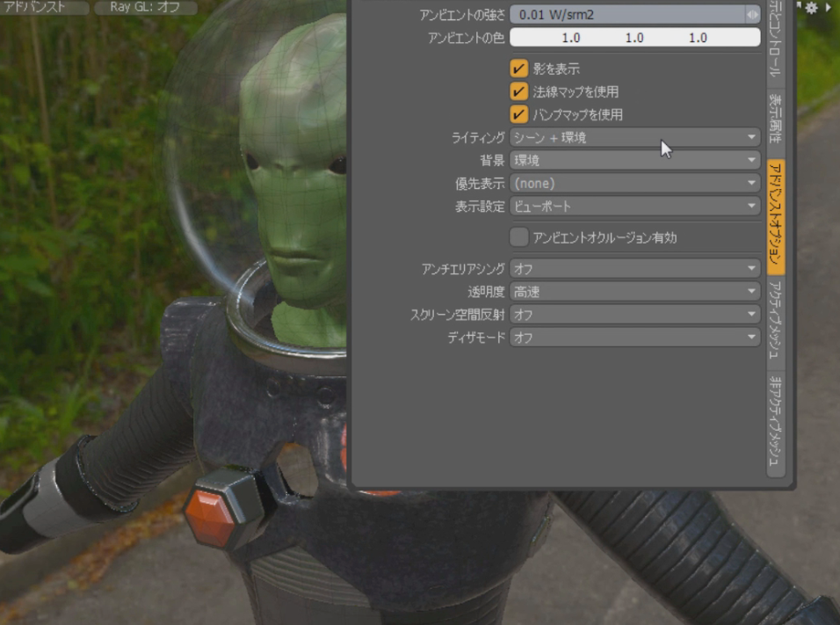840x625 pixels.
Task: Open the 優先表示 dropdown showing (none)
Action: click(634, 184)
